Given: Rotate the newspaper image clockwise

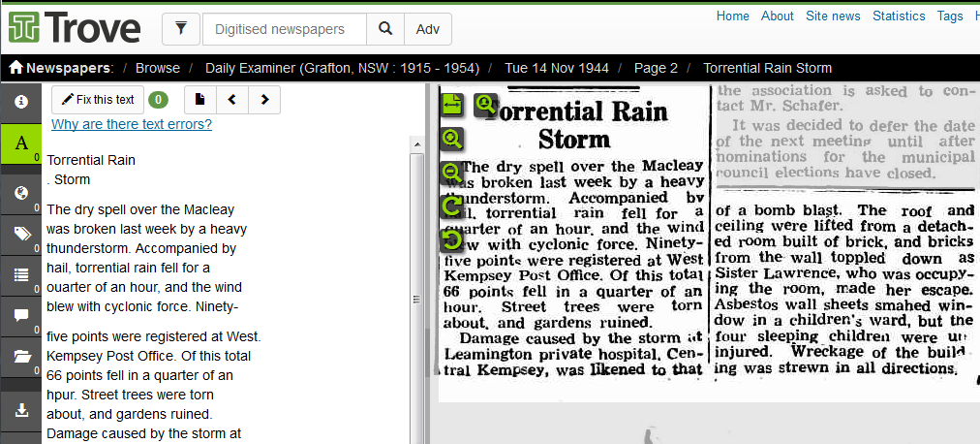Looking at the screenshot, I should [451, 206].
